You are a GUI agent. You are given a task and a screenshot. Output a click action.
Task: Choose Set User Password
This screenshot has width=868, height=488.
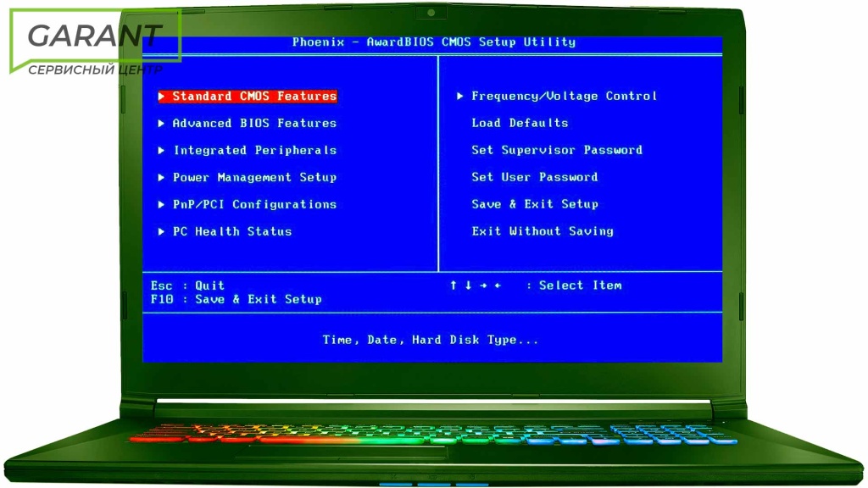pos(535,177)
